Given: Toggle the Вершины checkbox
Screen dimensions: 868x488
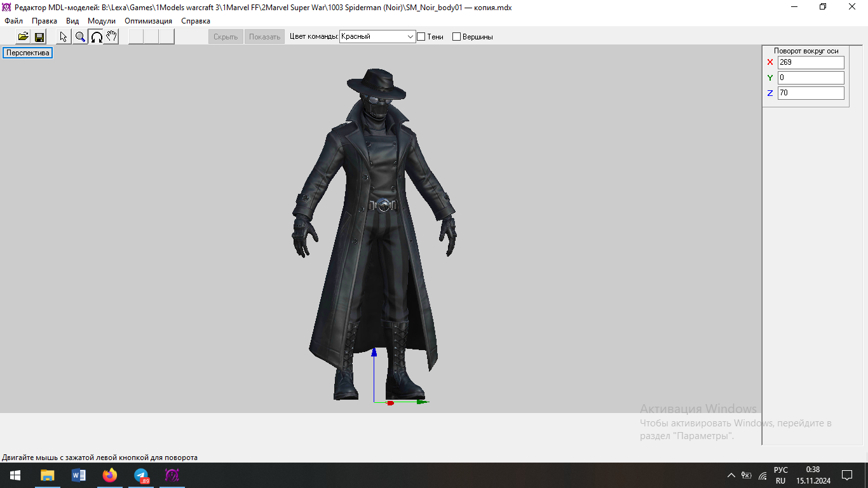Looking at the screenshot, I should (x=456, y=37).
